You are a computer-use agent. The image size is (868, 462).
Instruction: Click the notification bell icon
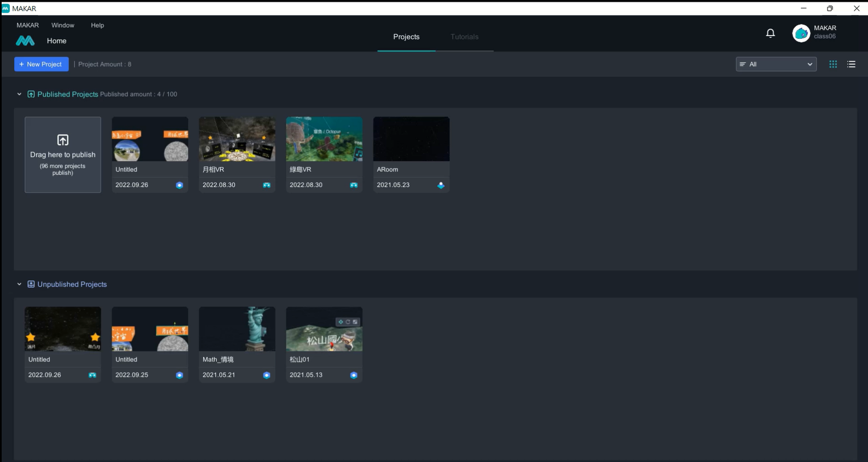click(770, 33)
